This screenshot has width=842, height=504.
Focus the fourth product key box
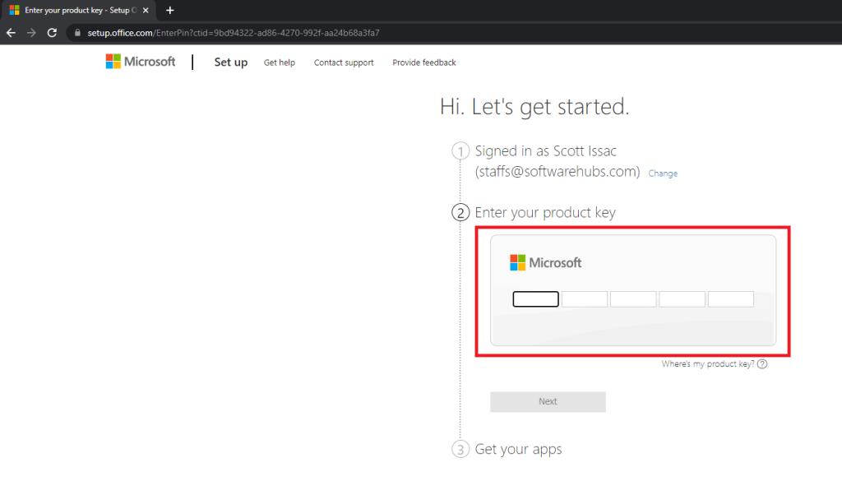[x=682, y=299]
